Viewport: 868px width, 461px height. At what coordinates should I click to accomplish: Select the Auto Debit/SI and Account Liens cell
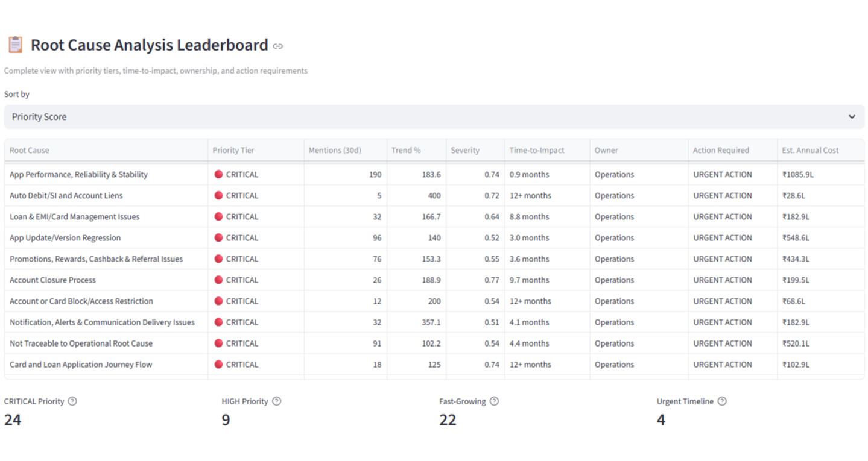pyautogui.click(x=66, y=196)
